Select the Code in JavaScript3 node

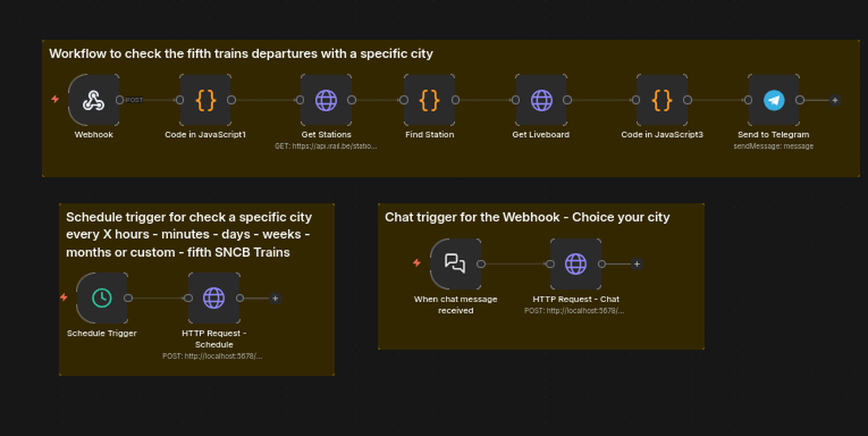coord(662,100)
